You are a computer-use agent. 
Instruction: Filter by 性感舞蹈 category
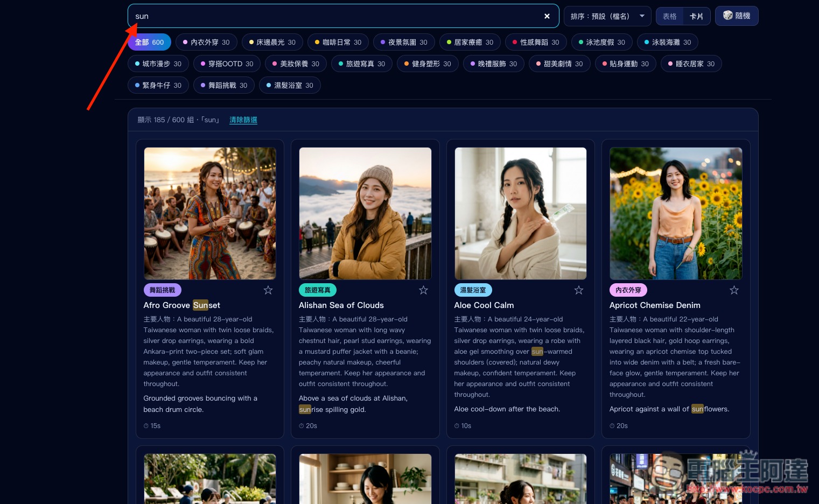pos(536,42)
